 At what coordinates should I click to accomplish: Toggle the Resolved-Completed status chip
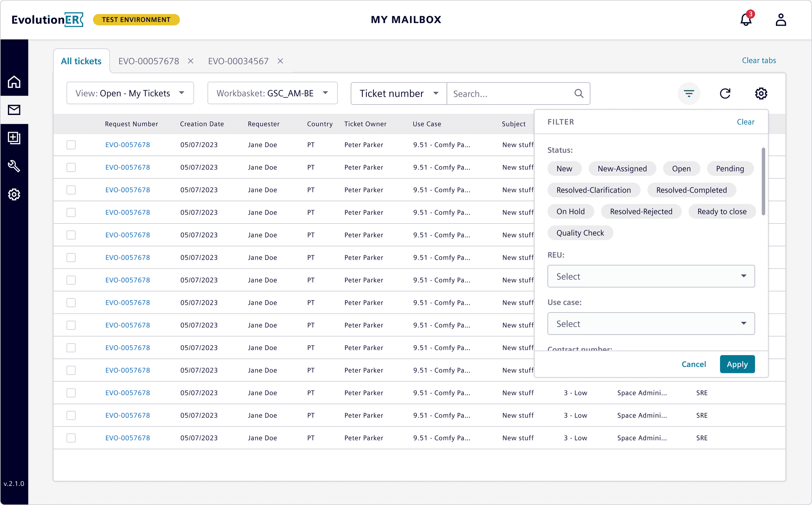click(691, 190)
